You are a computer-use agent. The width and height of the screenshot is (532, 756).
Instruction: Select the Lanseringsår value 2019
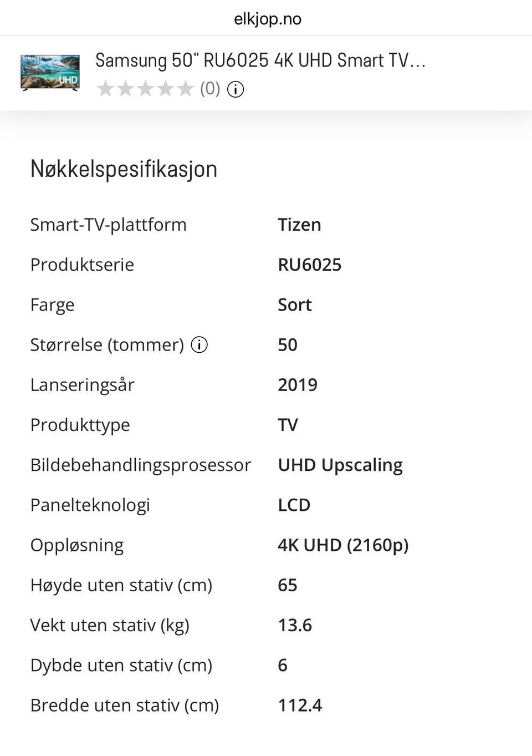pyautogui.click(x=298, y=385)
